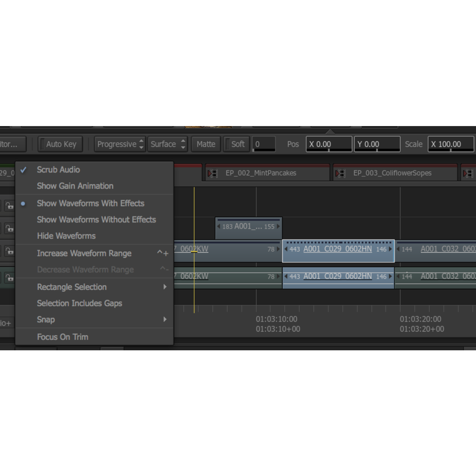This screenshot has height=476, width=476.
Task: Open the Progressive scan mode selector
Action: 116,144
